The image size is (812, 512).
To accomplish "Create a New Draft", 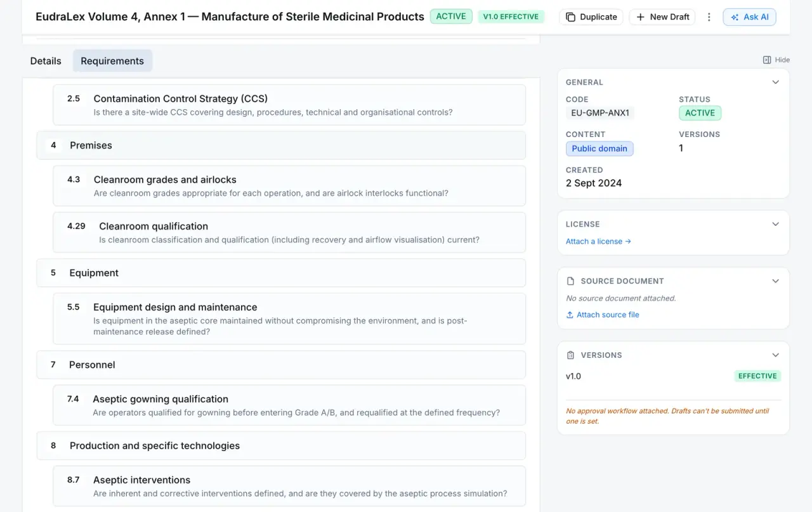I will pyautogui.click(x=662, y=17).
